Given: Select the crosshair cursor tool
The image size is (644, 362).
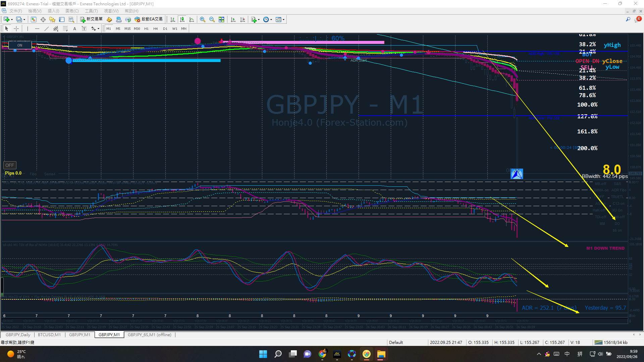Looking at the screenshot, I should point(16,29).
